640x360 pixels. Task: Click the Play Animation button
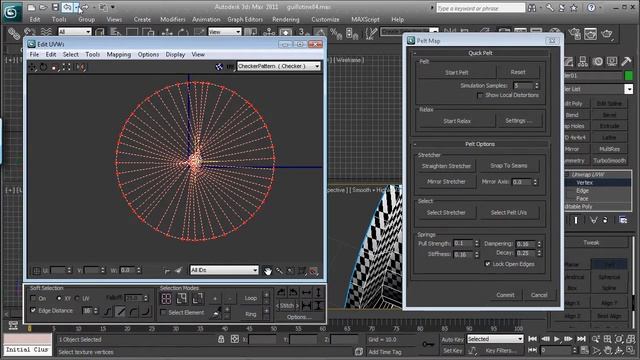click(x=557, y=339)
